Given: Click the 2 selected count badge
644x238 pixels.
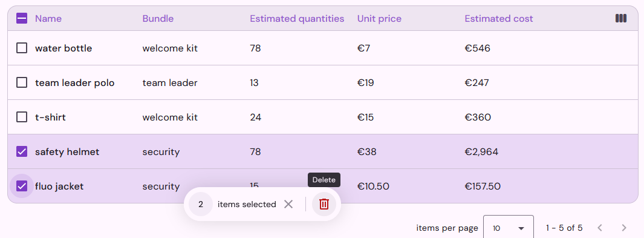Looking at the screenshot, I should point(200,204).
